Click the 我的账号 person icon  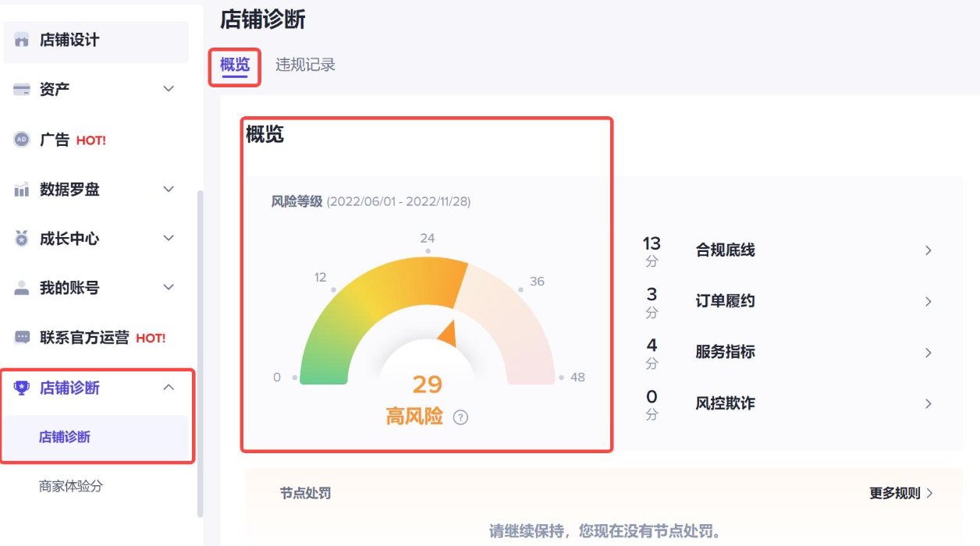click(22, 288)
